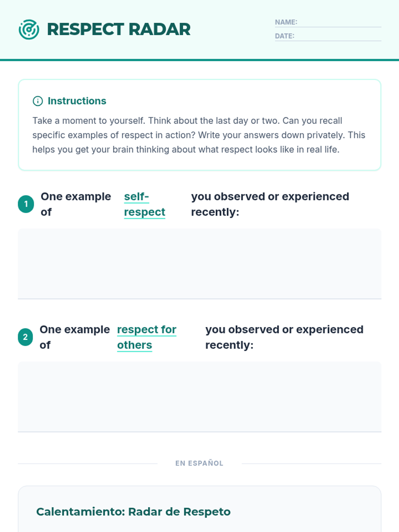Click the instructions paragraph text

(x=199, y=135)
